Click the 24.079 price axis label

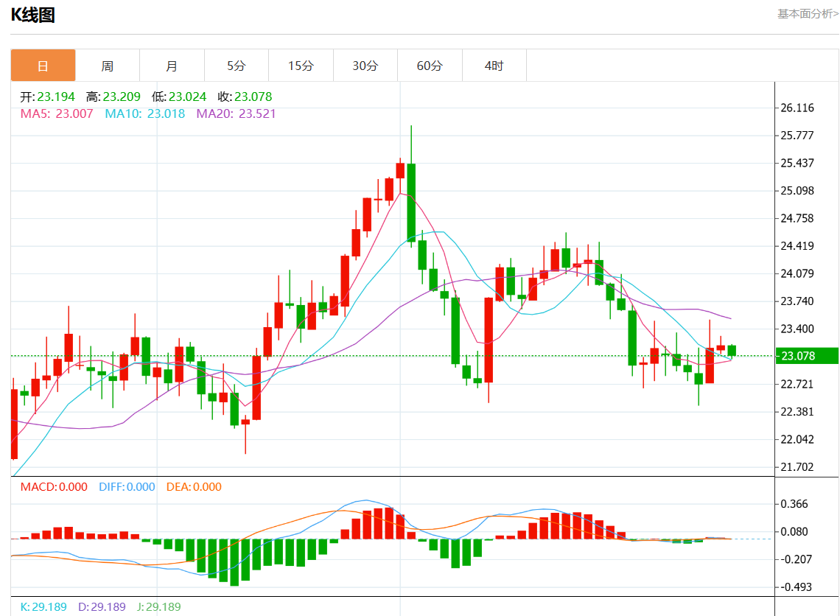(797, 273)
